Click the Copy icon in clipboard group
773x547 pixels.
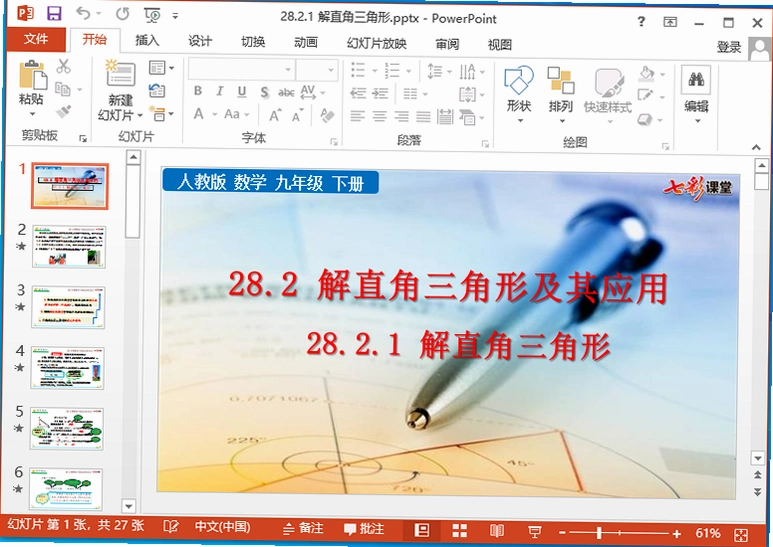[x=63, y=89]
